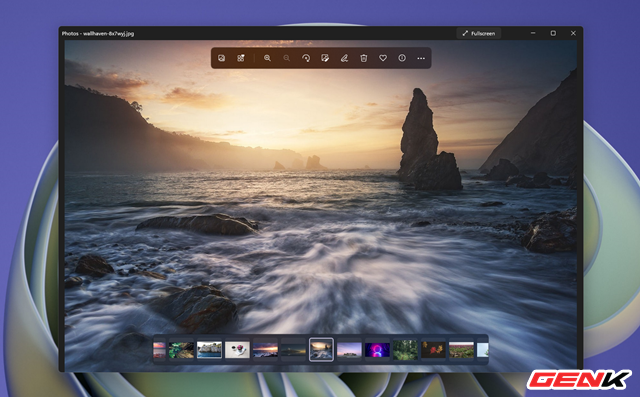Expand the three-dot more options menu

click(x=421, y=58)
